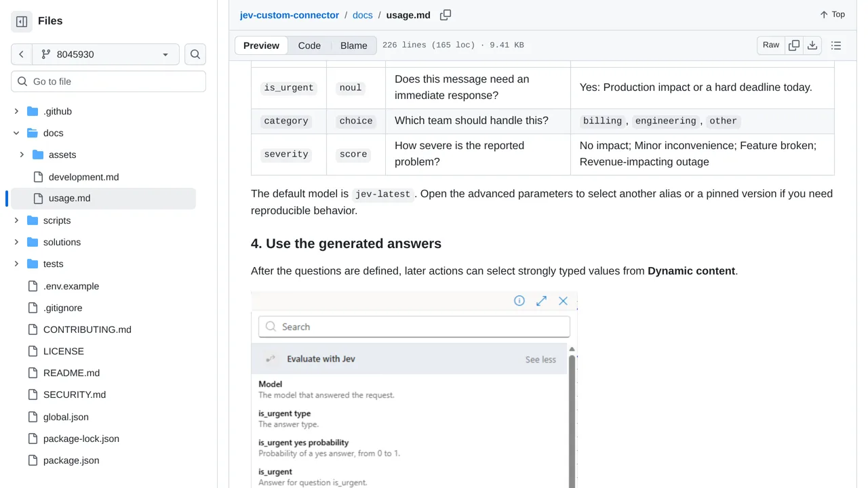
Task: Open the jev-custom-connector repository link
Action: click(290, 15)
